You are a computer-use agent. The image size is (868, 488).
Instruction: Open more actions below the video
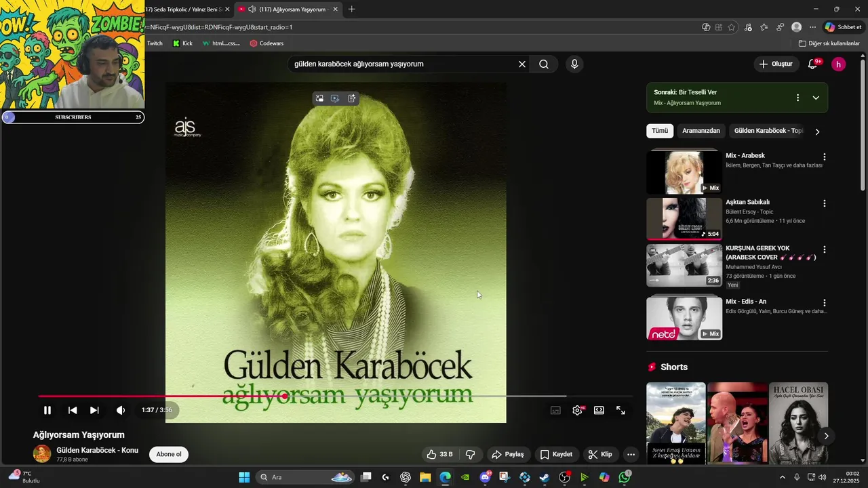click(631, 454)
